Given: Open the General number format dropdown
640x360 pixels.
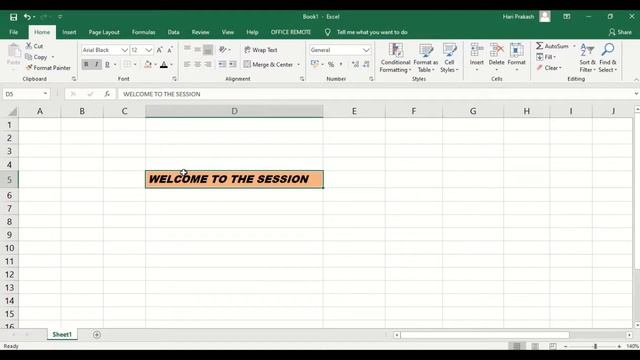Looking at the screenshot, I should tap(366, 50).
